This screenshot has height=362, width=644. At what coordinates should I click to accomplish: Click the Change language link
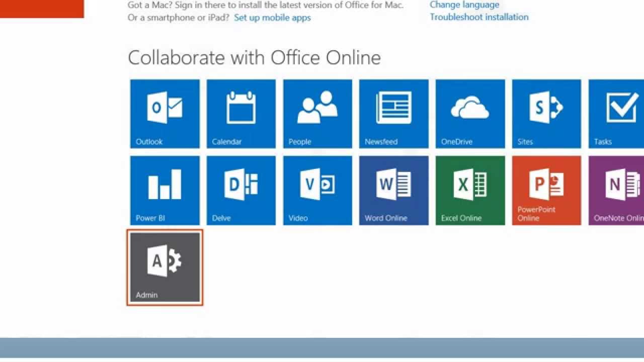tap(464, 5)
